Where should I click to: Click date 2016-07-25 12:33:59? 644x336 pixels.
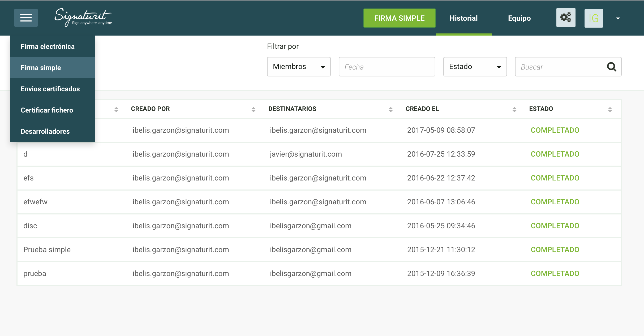(x=441, y=154)
